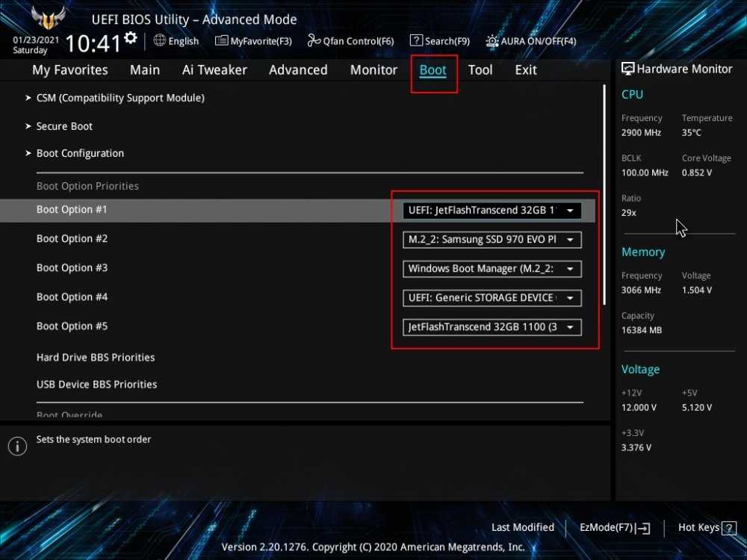747x560 pixels.
Task: Expand Boot Configuration submenu
Action: (80, 153)
